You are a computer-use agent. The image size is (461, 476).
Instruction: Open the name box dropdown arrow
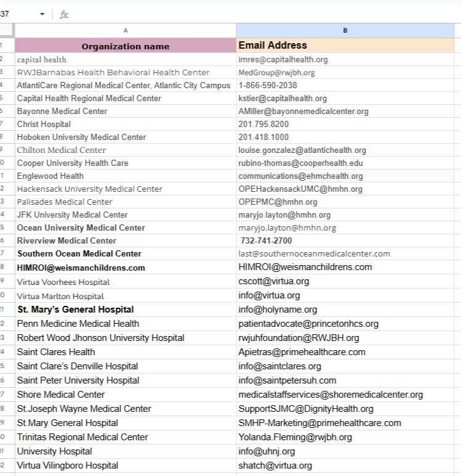pyautogui.click(x=42, y=14)
